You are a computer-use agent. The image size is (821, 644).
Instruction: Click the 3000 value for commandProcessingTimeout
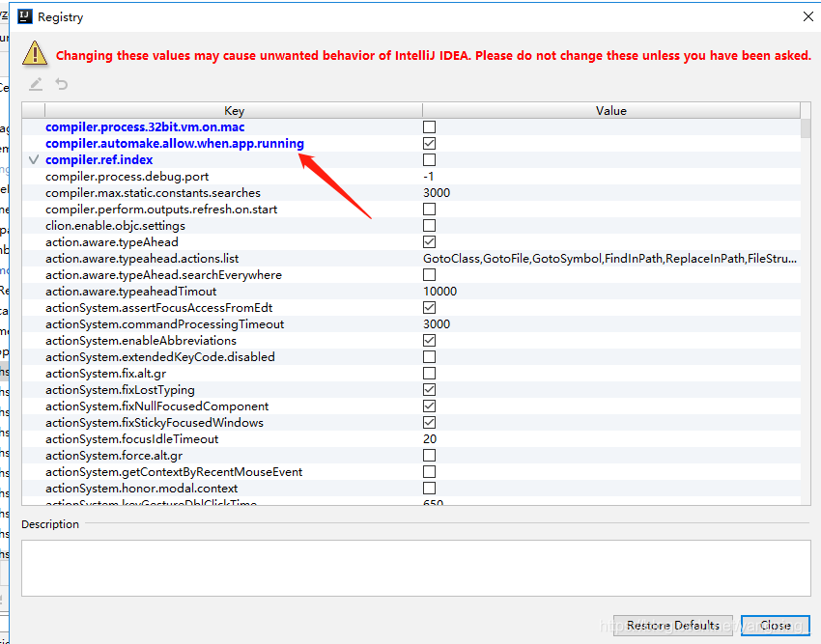(437, 324)
